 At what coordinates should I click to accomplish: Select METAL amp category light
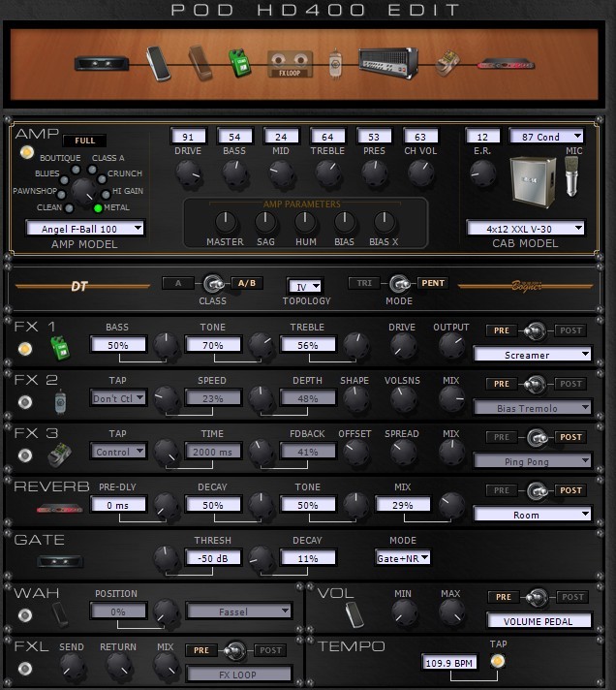coord(98,207)
